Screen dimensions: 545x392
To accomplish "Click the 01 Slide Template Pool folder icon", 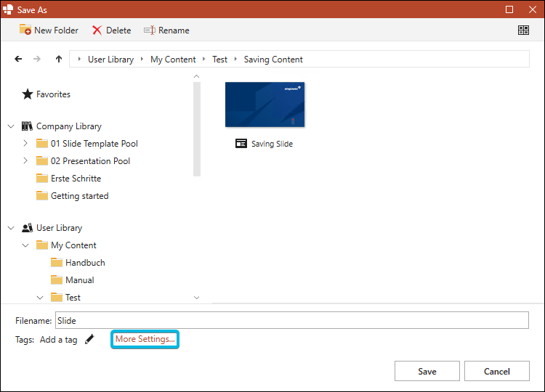I will click(42, 144).
